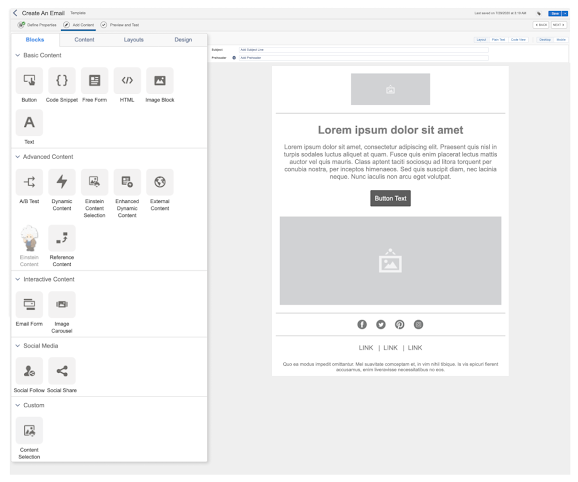Collapse the Social Media section
578x482 pixels.
(x=17, y=346)
